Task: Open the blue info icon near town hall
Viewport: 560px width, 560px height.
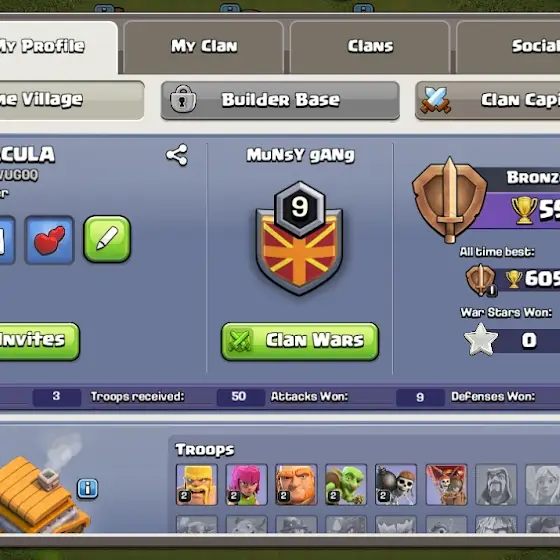Action: [88, 488]
